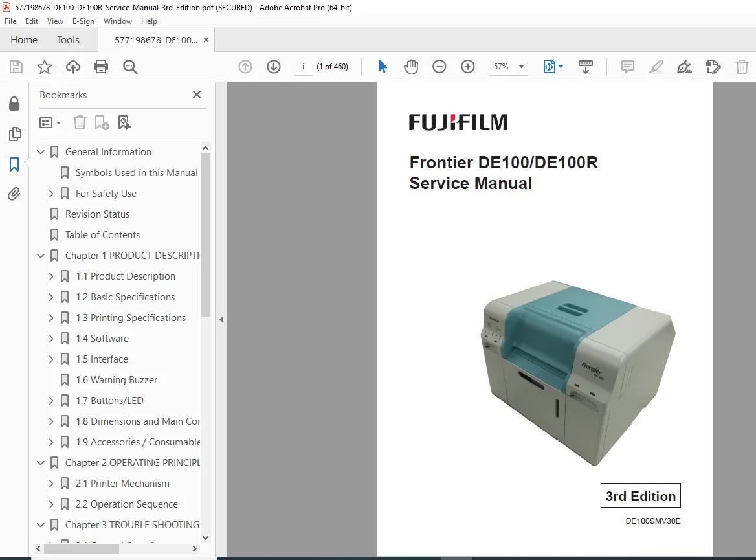Collapse navigation pane with left arrow handle
The image size is (756, 560).
[221, 319]
